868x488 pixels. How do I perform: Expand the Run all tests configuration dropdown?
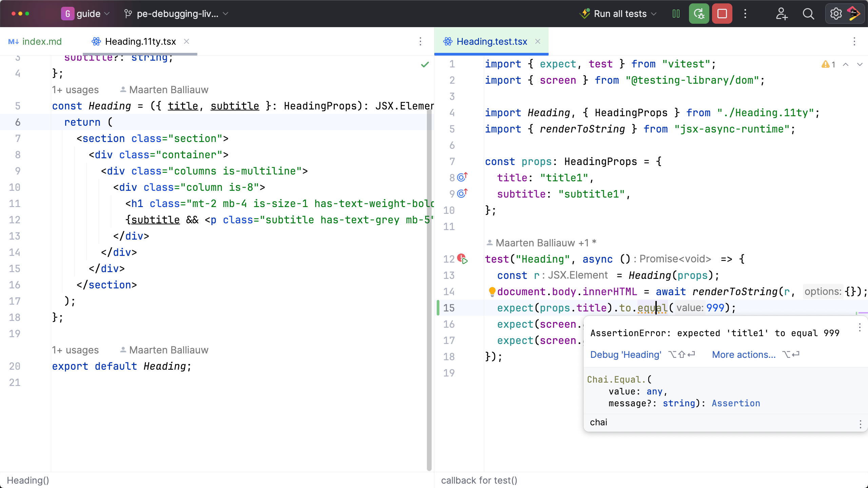pos(654,14)
